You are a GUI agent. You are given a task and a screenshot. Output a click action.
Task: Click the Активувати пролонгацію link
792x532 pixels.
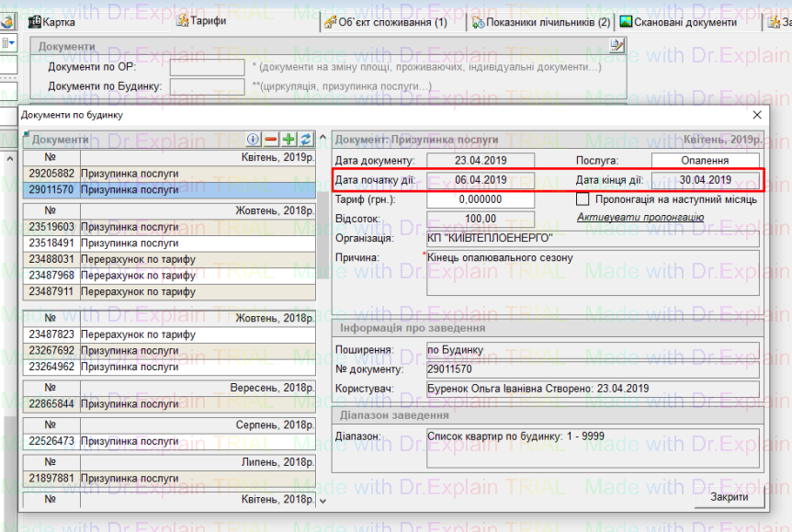pyautogui.click(x=639, y=218)
